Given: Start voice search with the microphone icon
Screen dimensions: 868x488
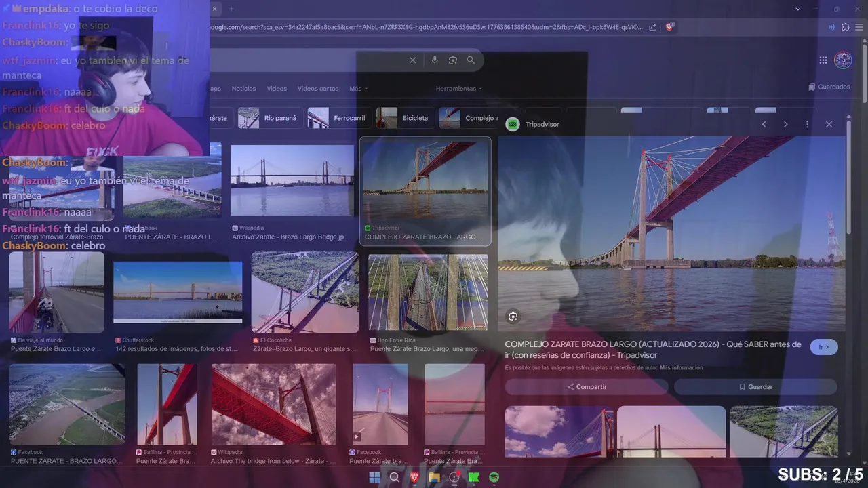Looking at the screenshot, I should coord(435,60).
